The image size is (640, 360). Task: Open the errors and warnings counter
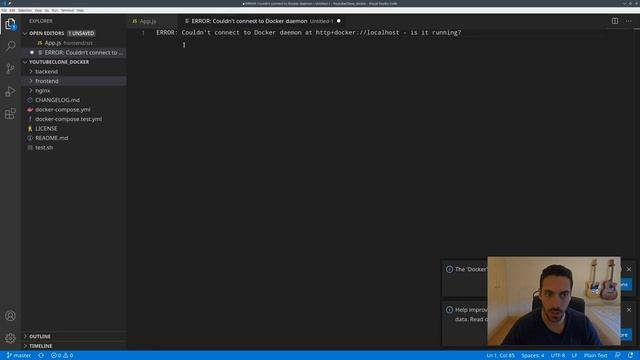coord(62,356)
